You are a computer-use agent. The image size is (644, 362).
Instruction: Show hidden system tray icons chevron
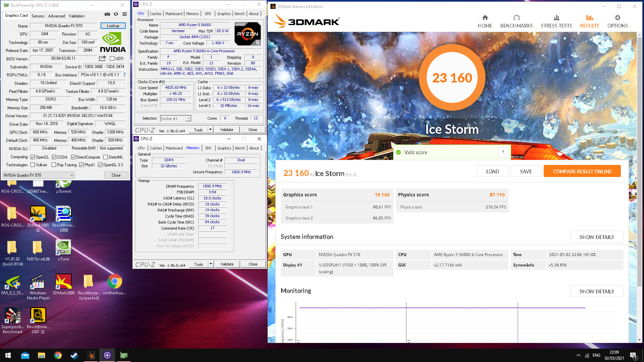click(578, 355)
